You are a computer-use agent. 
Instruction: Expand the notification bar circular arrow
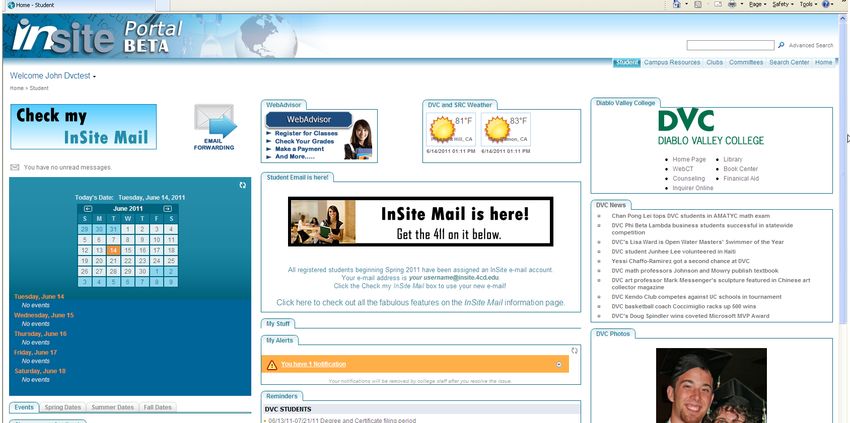[559, 364]
